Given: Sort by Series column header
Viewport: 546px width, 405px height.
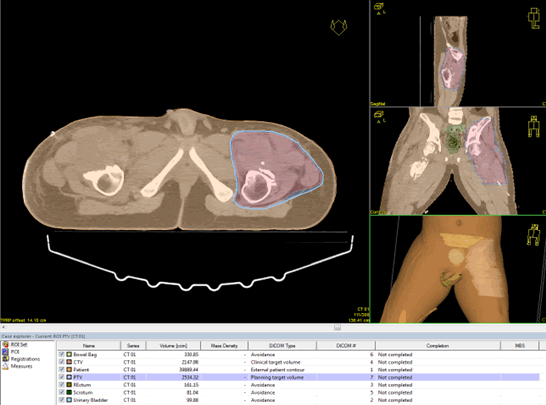Looking at the screenshot, I should pos(133,346).
